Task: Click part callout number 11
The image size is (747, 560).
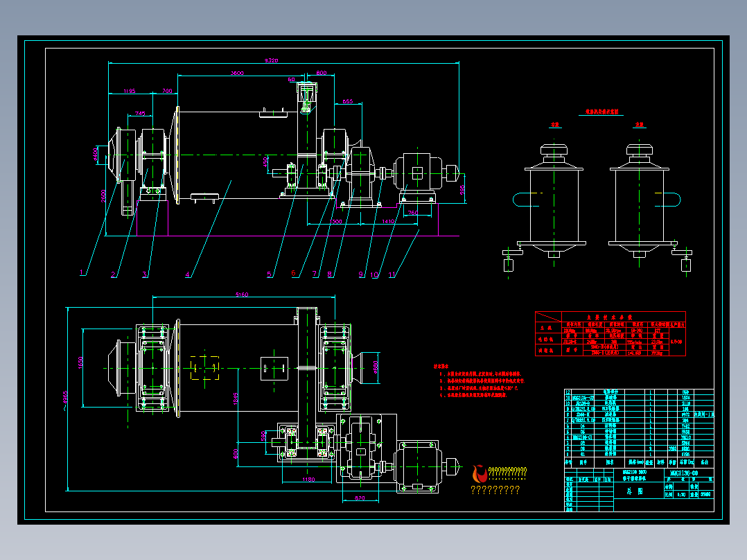Action: pyautogui.click(x=392, y=274)
